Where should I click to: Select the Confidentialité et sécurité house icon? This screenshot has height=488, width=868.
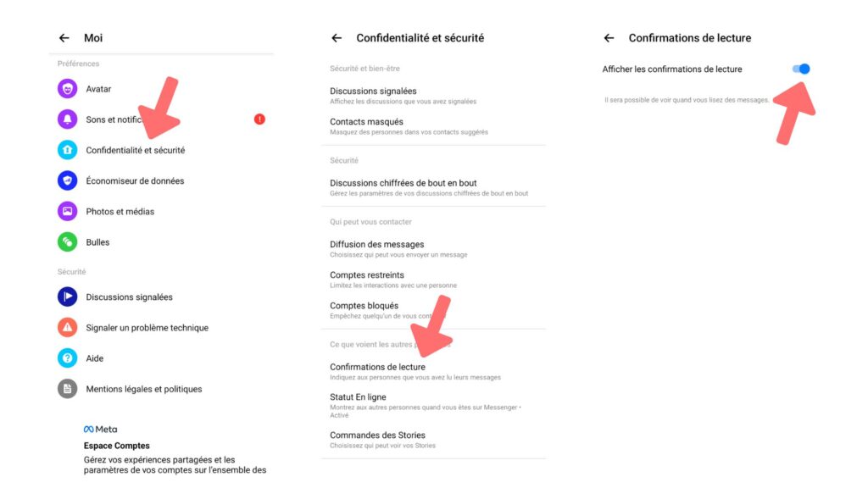(68, 150)
